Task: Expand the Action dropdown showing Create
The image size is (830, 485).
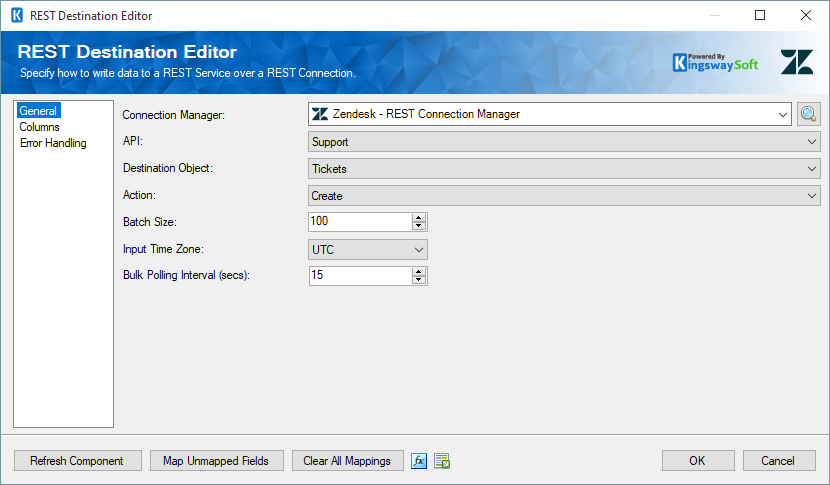Action: (811, 196)
